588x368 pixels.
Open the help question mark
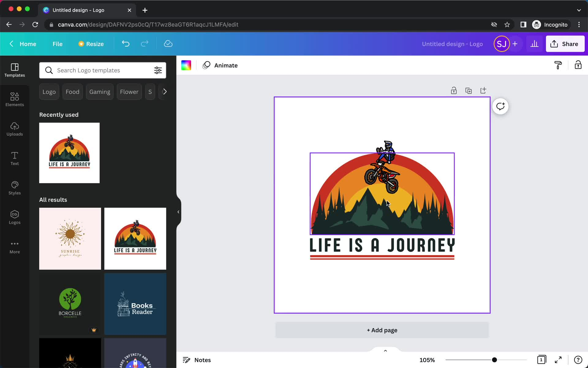(x=578, y=360)
